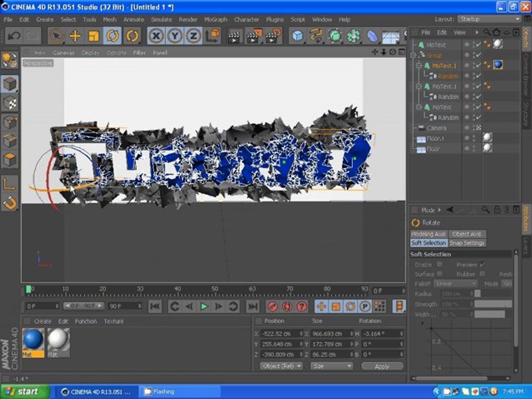Enable Soft Selection checkbox
Screen dimensions: 532x399
point(439,264)
